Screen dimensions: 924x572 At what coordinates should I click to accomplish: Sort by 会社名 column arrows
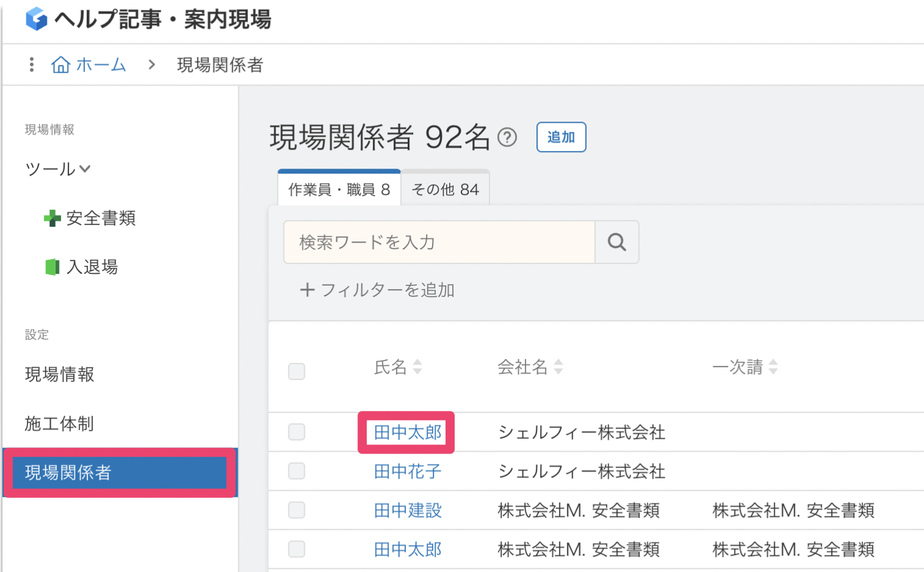pos(558,367)
